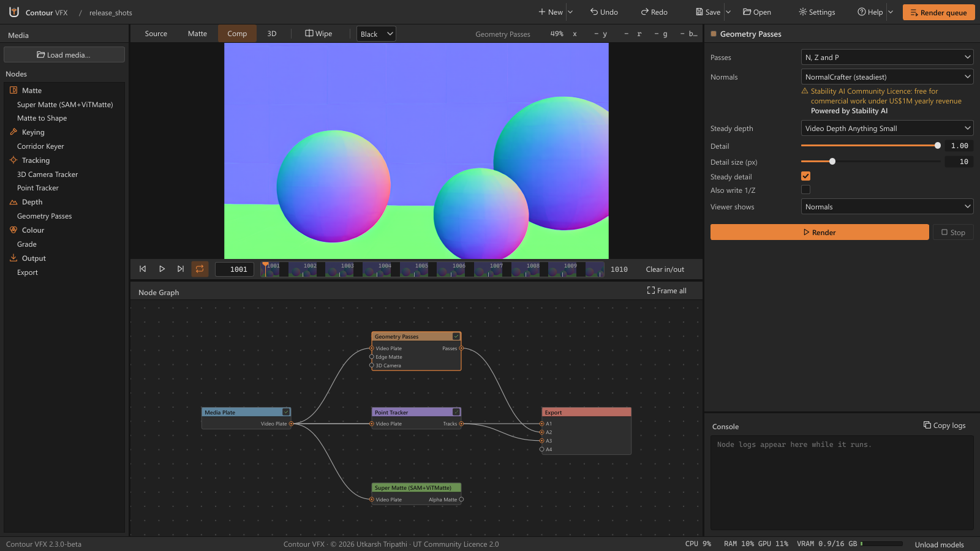Expand the Help dropdown arrow
980x551 pixels.
click(891, 12)
